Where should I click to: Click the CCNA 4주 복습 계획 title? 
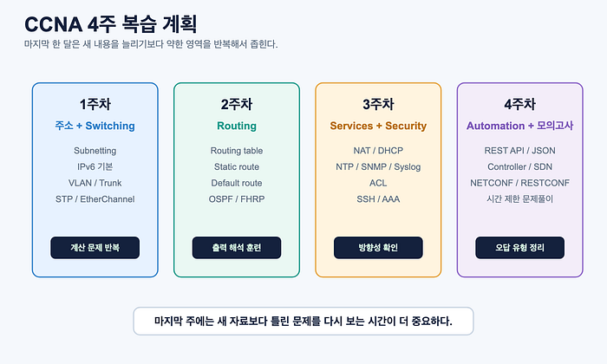[x=111, y=24]
